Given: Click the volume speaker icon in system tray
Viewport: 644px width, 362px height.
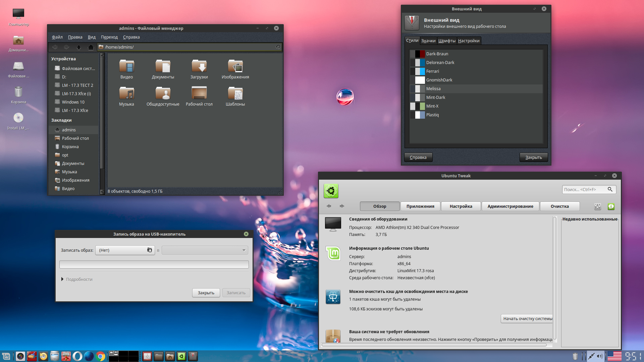Looking at the screenshot, I should [x=600, y=356].
